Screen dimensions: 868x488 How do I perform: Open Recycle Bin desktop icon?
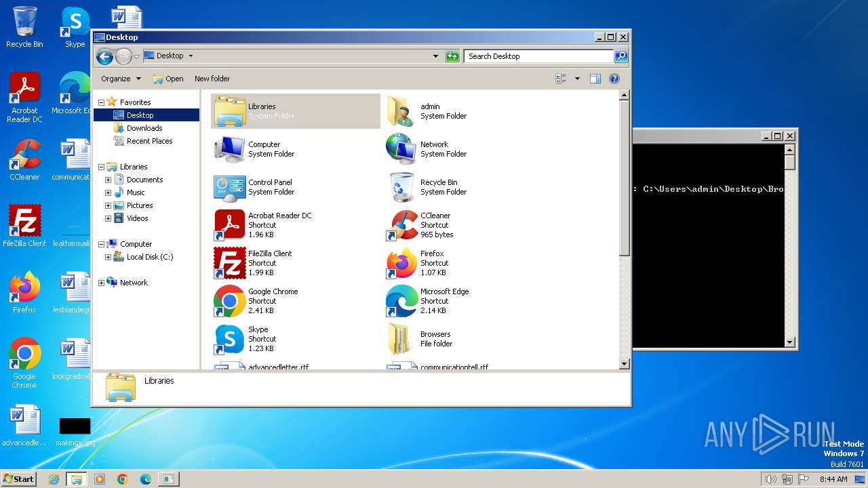click(24, 27)
